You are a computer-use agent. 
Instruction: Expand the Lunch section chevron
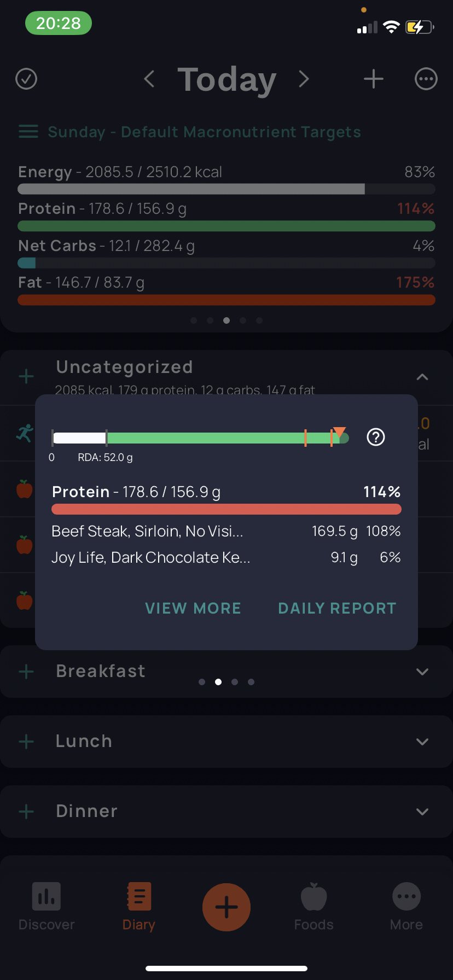coord(422,742)
